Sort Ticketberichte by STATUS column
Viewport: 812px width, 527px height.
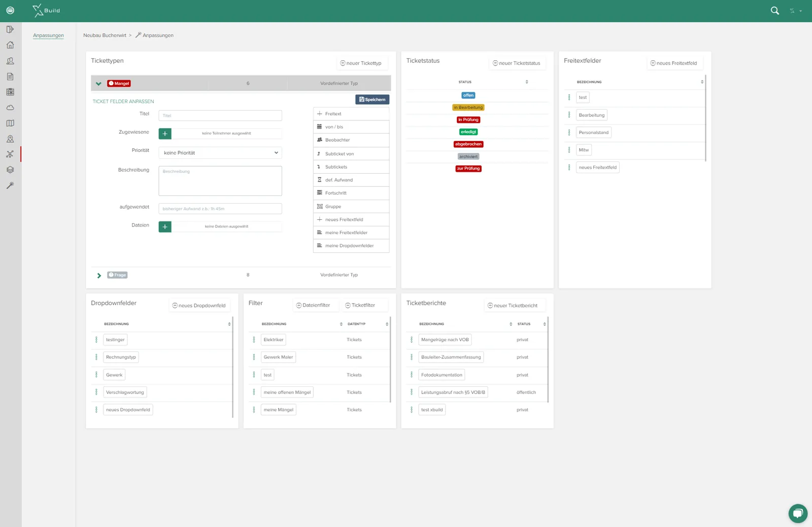(x=545, y=324)
